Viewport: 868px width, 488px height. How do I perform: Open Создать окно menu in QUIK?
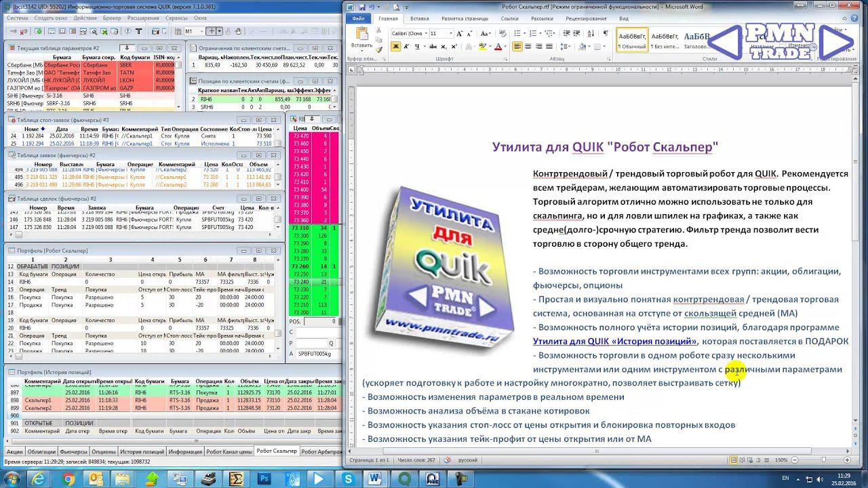pos(51,18)
